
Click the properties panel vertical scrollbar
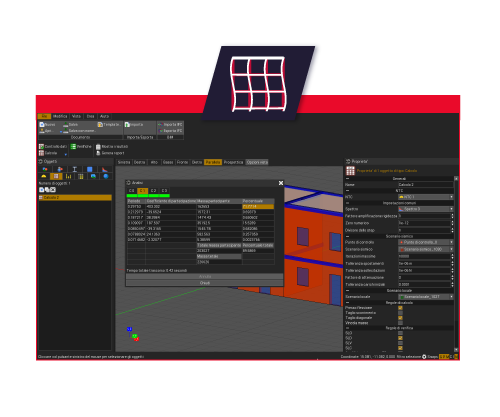point(456,263)
